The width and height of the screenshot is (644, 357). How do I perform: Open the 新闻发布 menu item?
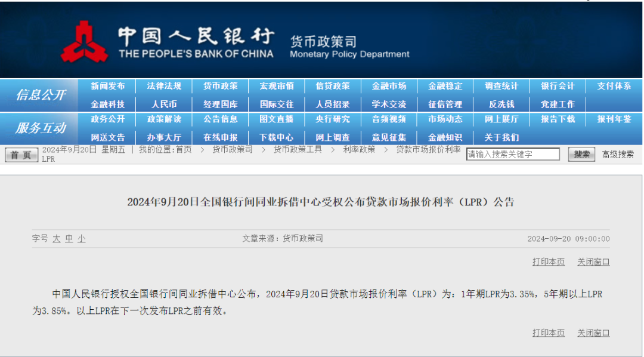pos(108,85)
